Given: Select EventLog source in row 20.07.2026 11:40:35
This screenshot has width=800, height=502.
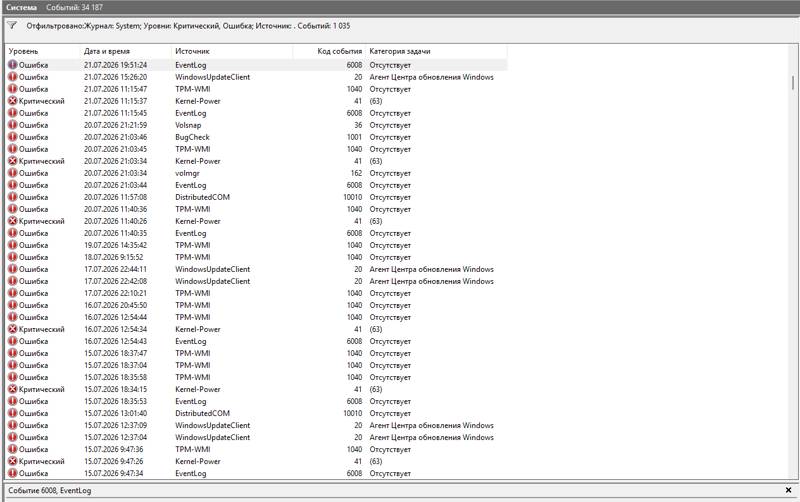Looking at the screenshot, I should (x=191, y=233).
